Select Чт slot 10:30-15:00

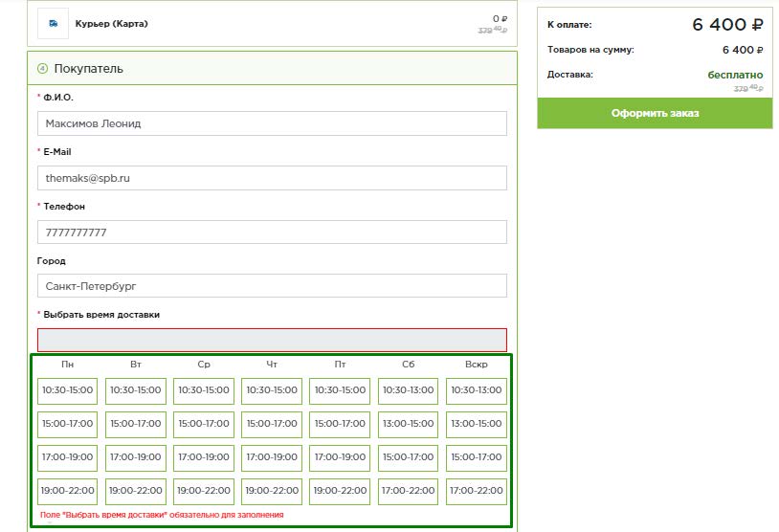pos(272,391)
